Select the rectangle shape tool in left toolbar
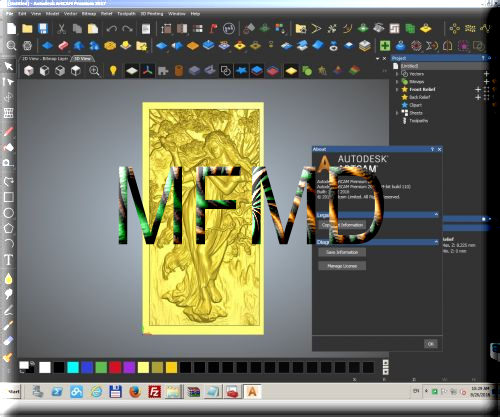 (9, 197)
